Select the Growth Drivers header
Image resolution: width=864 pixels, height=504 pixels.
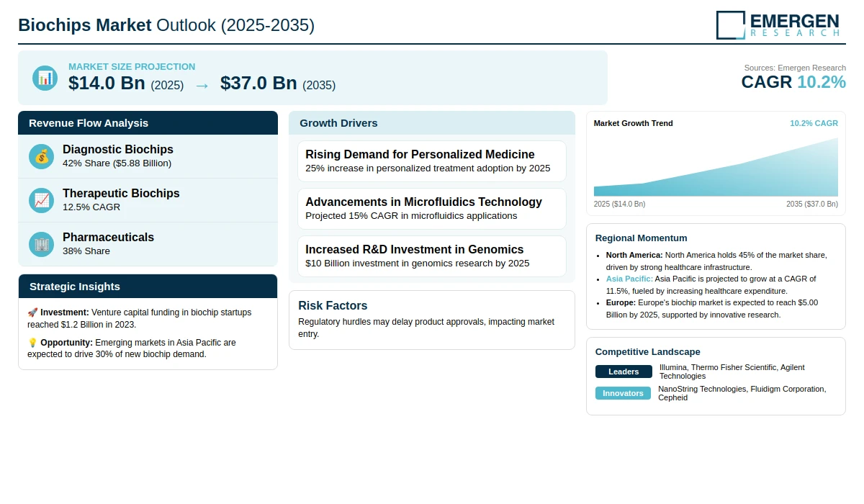pos(432,123)
